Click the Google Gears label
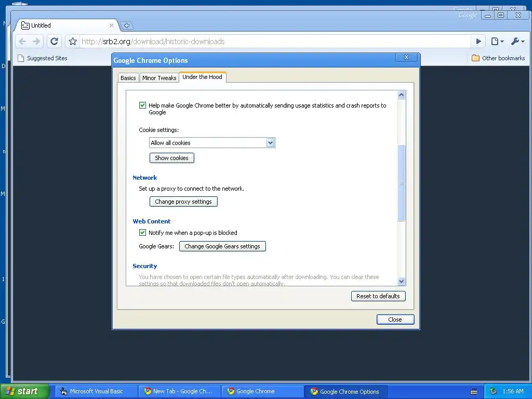 156,246
